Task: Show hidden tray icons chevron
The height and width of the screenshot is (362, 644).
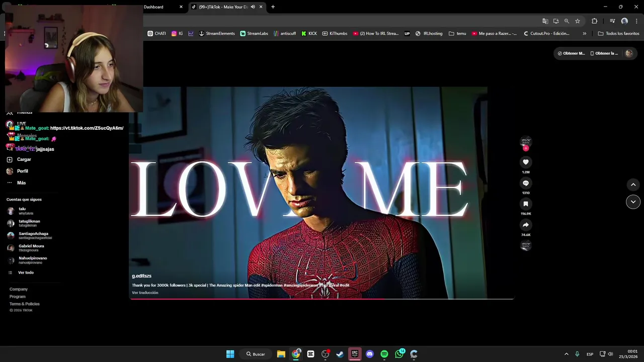Action: pyautogui.click(x=566, y=354)
